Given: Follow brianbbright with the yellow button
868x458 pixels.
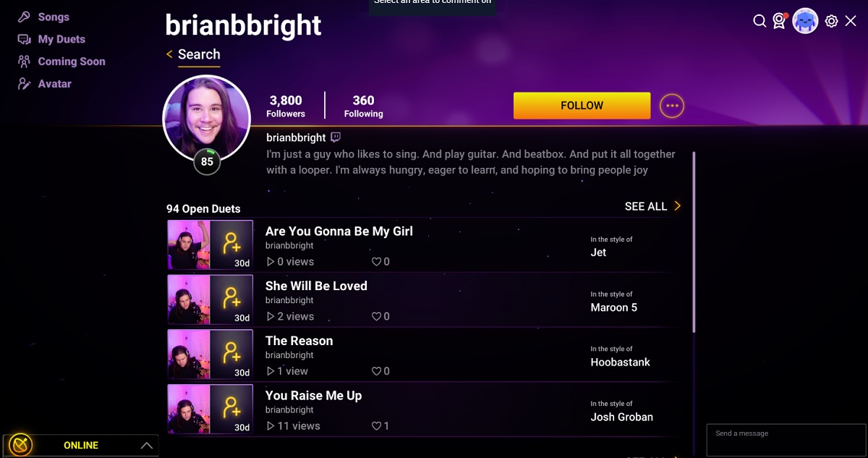Looking at the screenshot, I should click(582, 106).
